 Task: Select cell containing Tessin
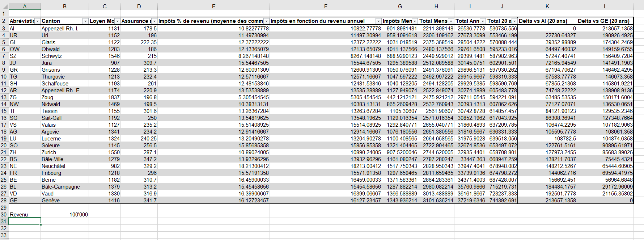pyautogui.click(x=64, y=111)
